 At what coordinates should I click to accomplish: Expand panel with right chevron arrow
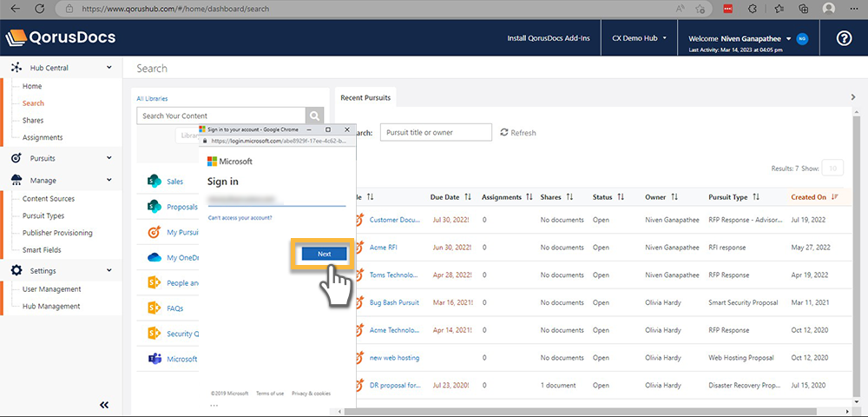coord(853,97)
